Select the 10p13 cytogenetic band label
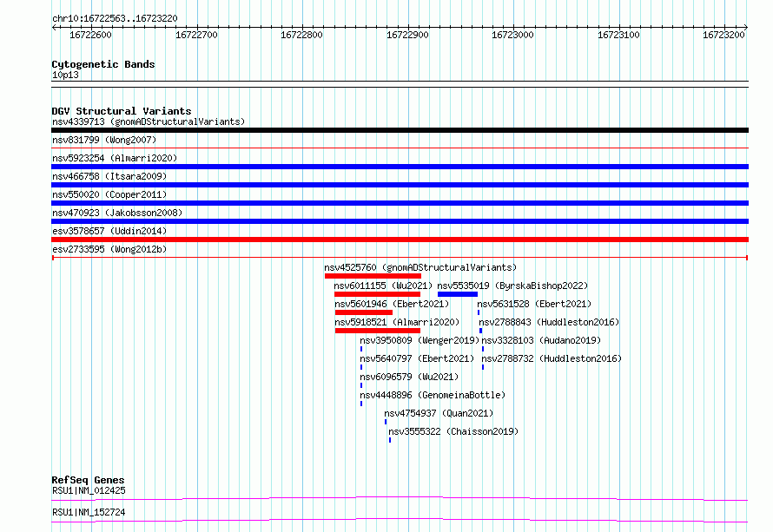 (65, 75)
